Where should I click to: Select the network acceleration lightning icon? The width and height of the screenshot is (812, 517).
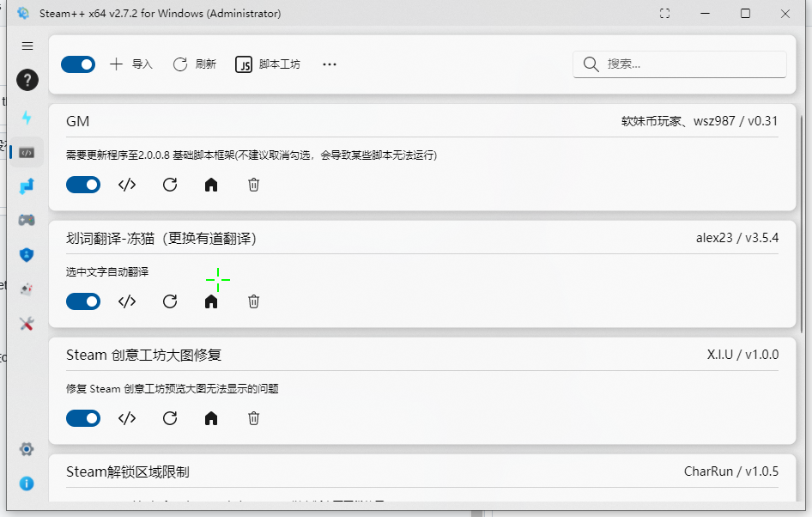27,117
